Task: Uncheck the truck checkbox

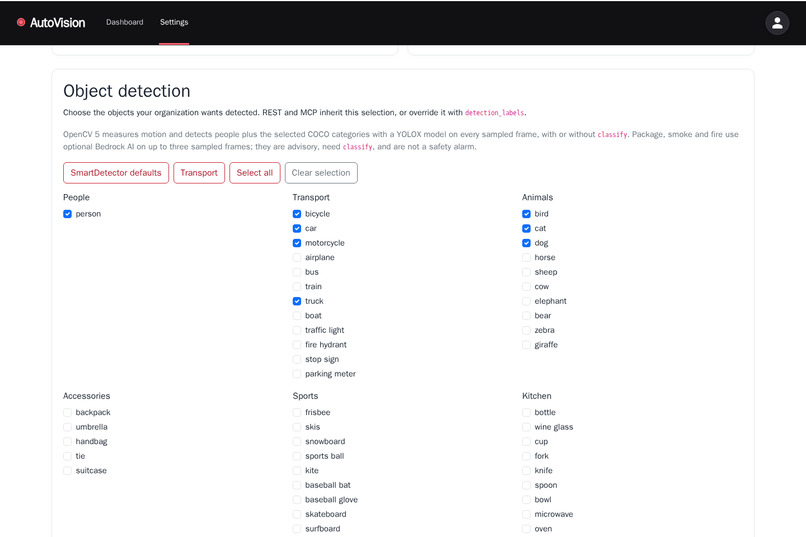Action: point(297,301)
